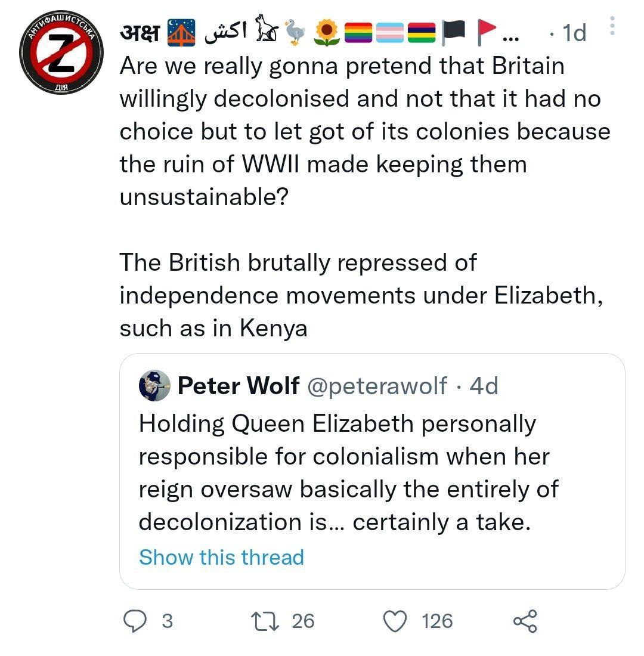Click the 'Show this thread' link
This screenshot has width=644, height=656.
tap(221, 557)
